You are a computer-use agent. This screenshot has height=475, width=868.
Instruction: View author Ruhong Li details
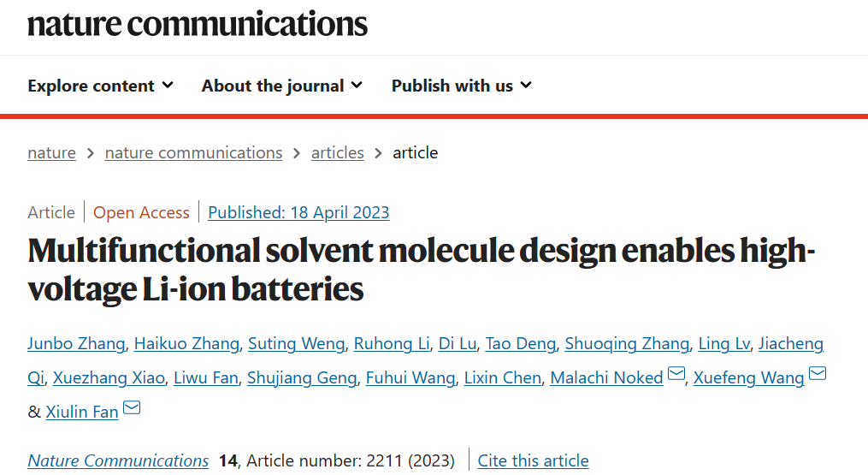point(392,344)
